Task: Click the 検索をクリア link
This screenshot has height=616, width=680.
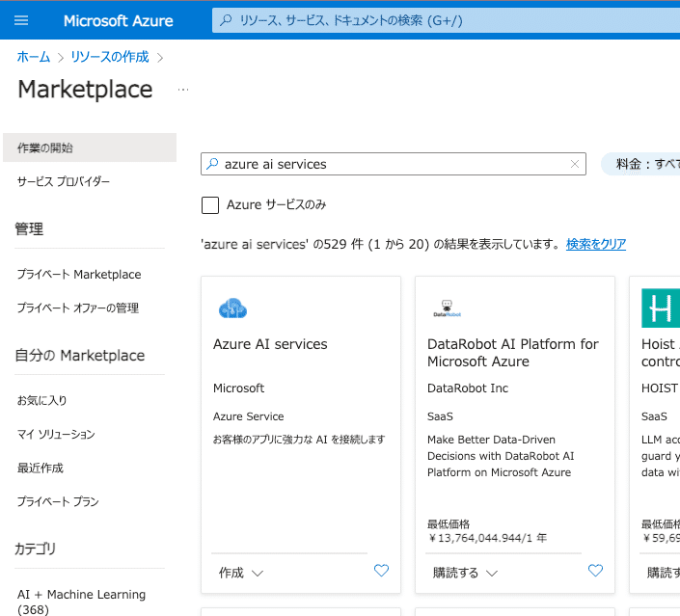Action: point(596,244)
